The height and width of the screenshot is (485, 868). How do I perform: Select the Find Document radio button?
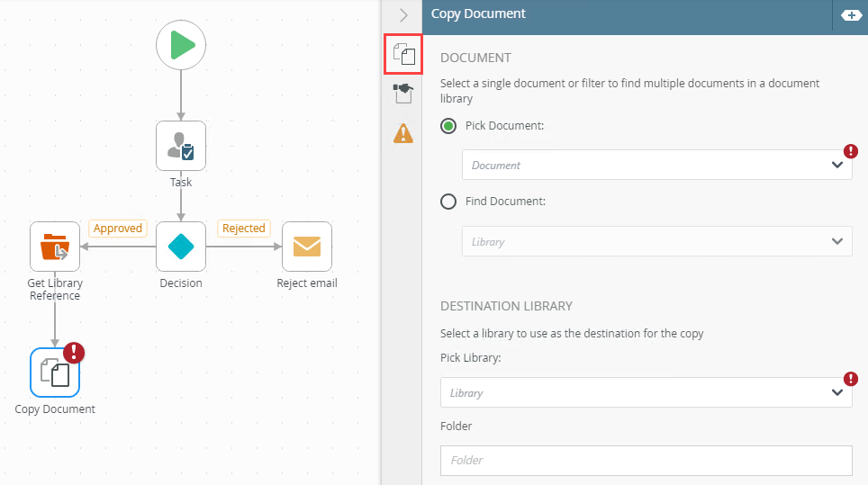448,202
